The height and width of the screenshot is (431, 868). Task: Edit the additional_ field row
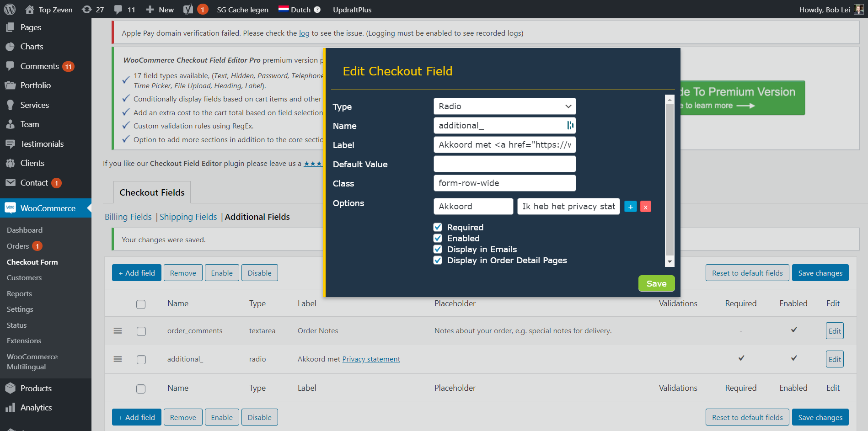pos(835,359)
